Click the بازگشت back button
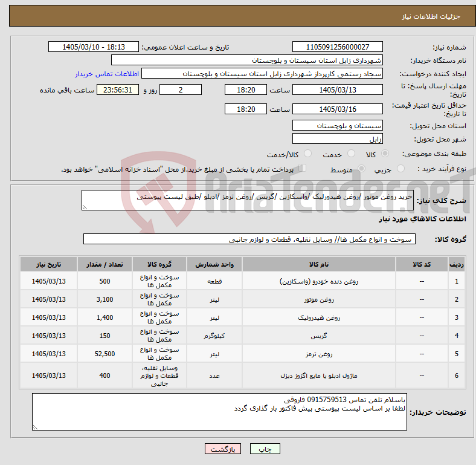The width and height of the screenshot is (476, 465). point(223,449)
